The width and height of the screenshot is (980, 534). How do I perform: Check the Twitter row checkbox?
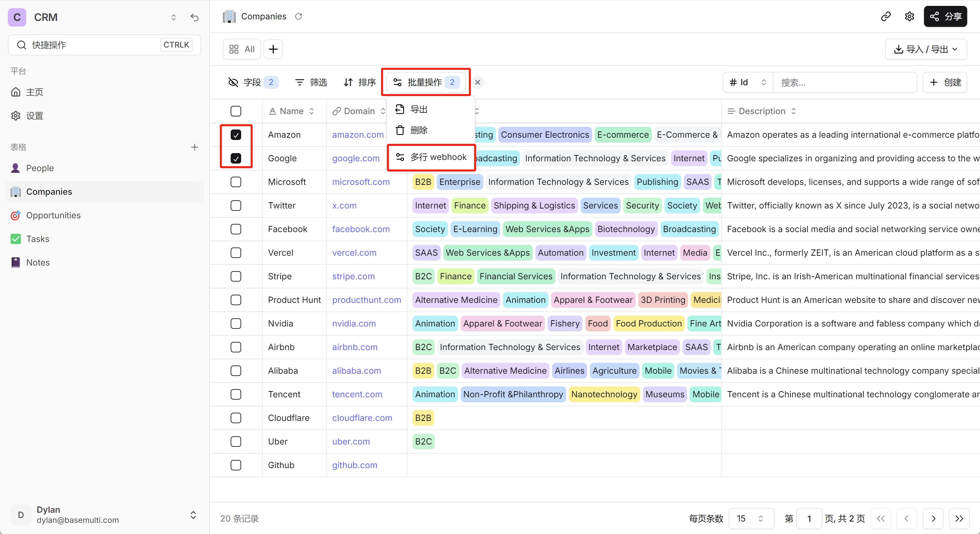click(x=236, y=206)
